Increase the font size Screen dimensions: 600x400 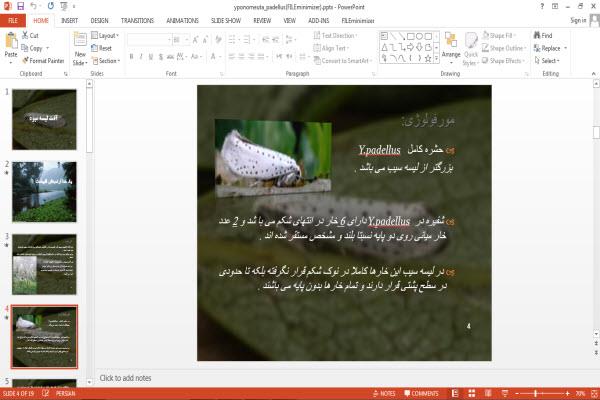[196, 39]
